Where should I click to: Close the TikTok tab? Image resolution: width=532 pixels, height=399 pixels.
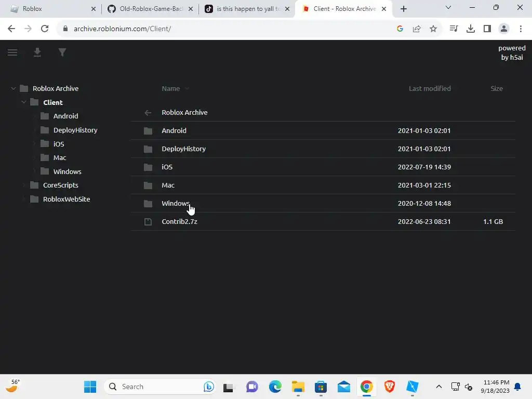(x=287, y=9)
